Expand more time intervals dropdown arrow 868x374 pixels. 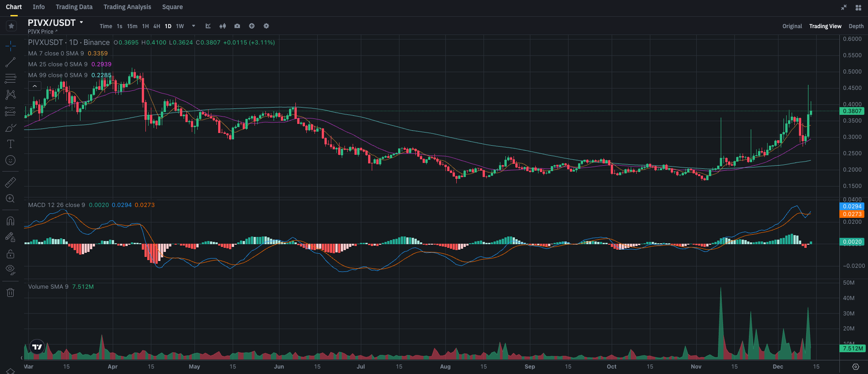click(x=194, y=26)
